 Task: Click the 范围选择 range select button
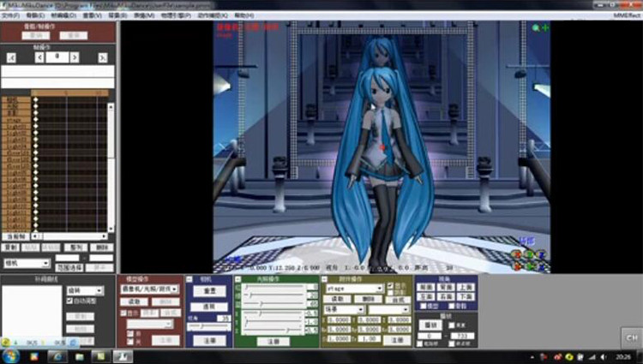coord(69,268)
